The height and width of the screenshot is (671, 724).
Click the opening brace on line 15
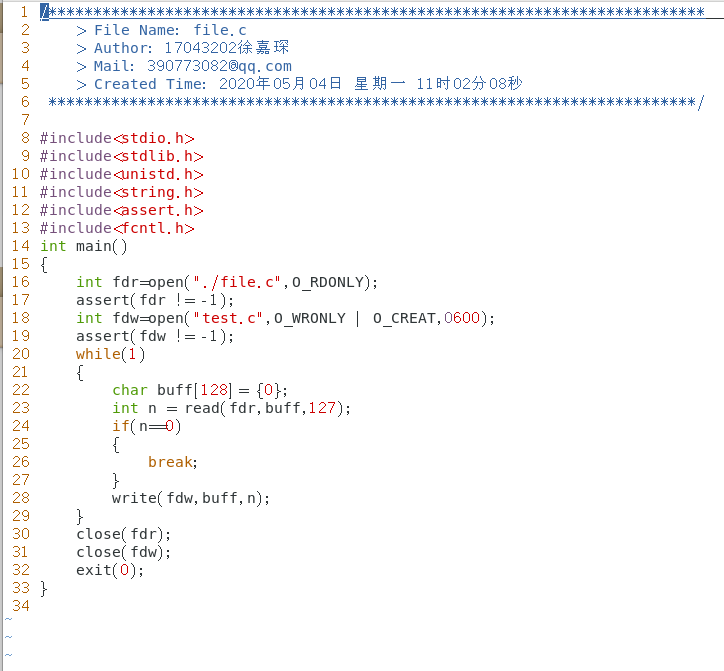click(x=44, y=265)
